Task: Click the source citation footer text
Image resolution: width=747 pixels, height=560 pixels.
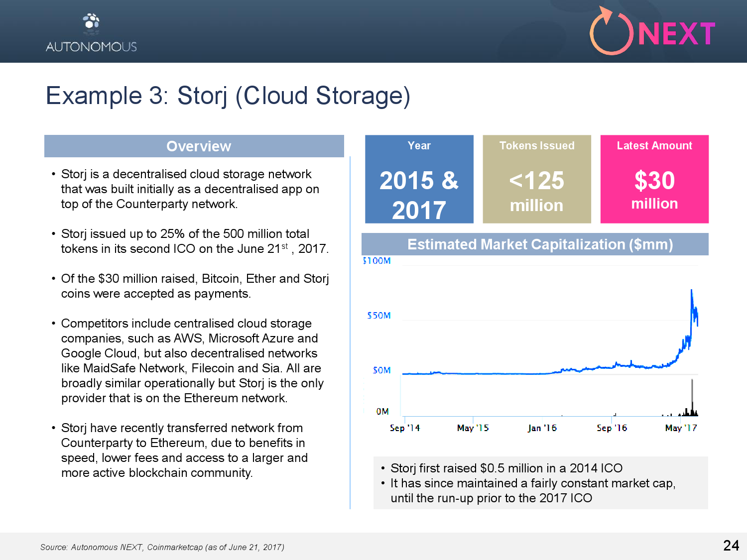Action: [x=162, y=547]
